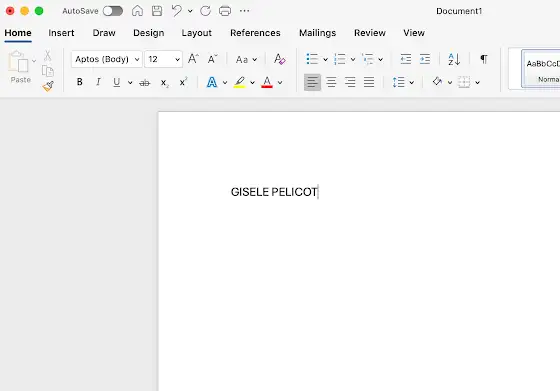This screenshot has height=391, width=560.
Task: Copy selection with copy icon
Action: click(48, 71)
